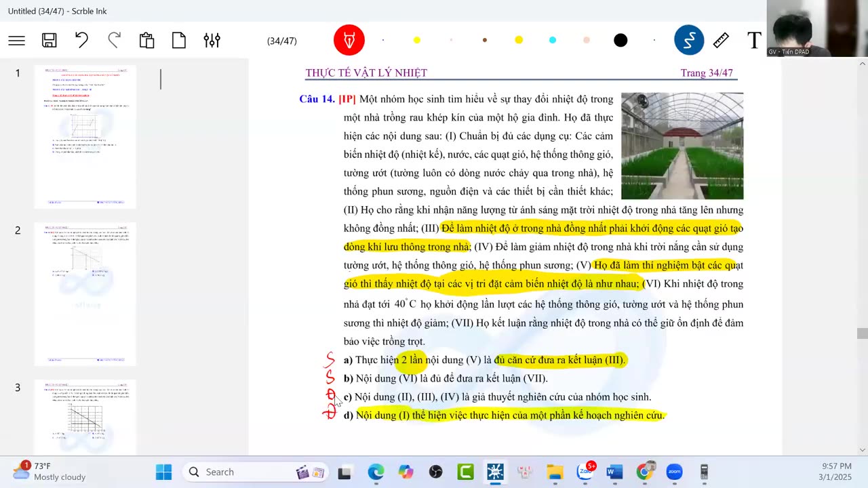Open page 1 thumbnail in sidebar
This screenshot has height=488, width=868.
coord(85,137)
